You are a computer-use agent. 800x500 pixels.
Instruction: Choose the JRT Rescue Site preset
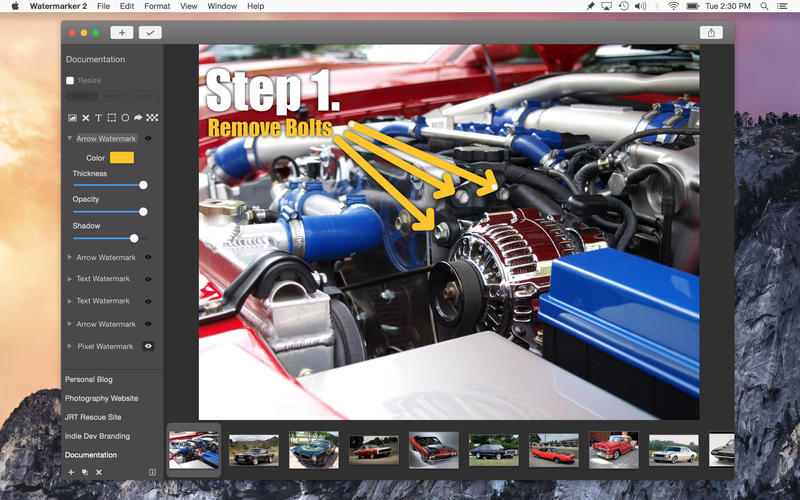click(x=93, y=417)
